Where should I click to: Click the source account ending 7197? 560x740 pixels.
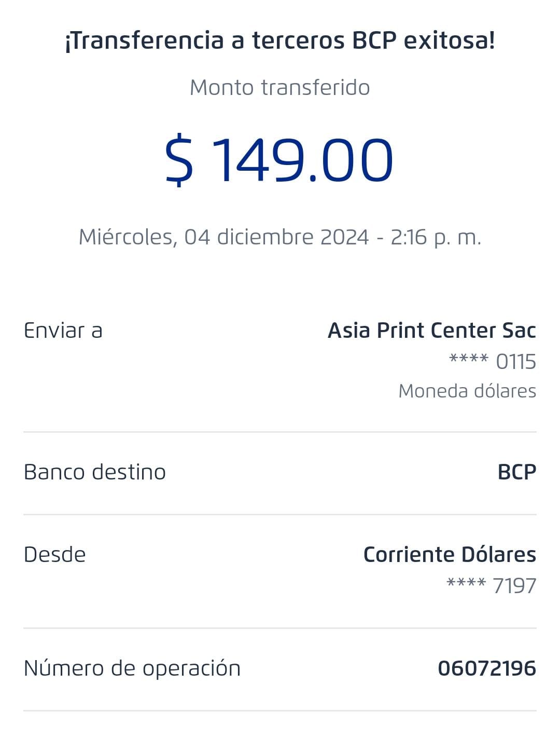click(x=491, y=585)
